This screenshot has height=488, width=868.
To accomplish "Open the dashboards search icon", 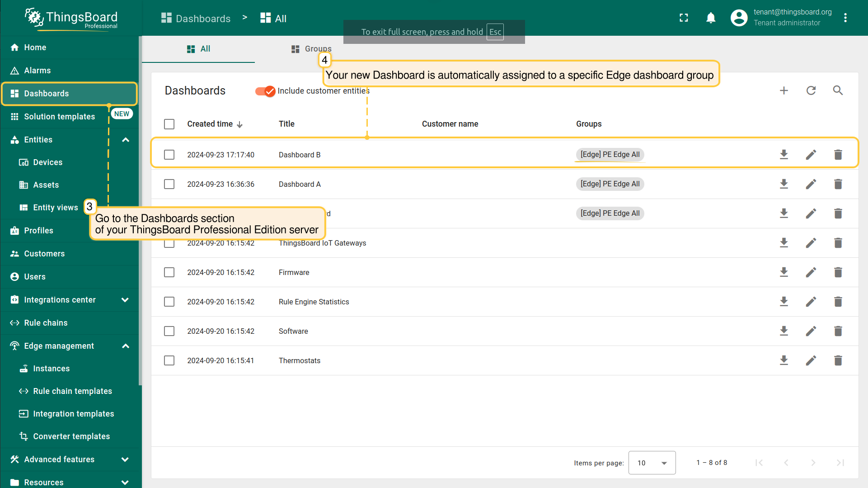I will pyautogui.click(x=838, y=90).
